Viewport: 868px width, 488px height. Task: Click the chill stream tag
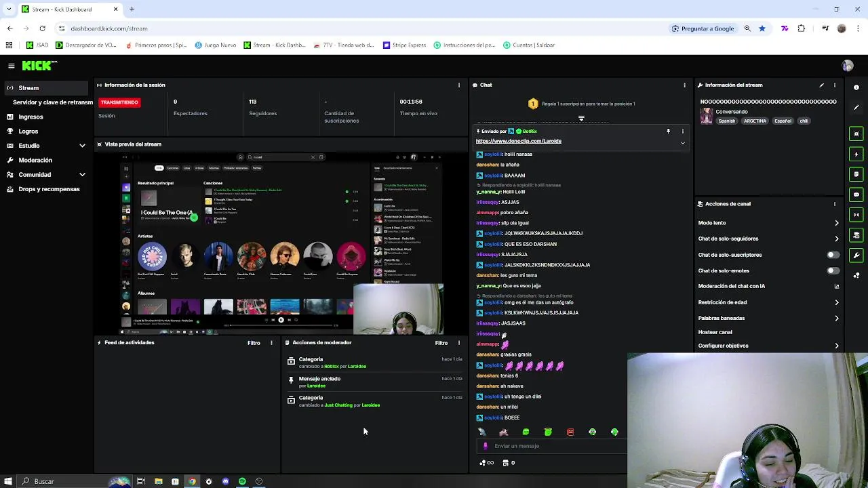804,121
